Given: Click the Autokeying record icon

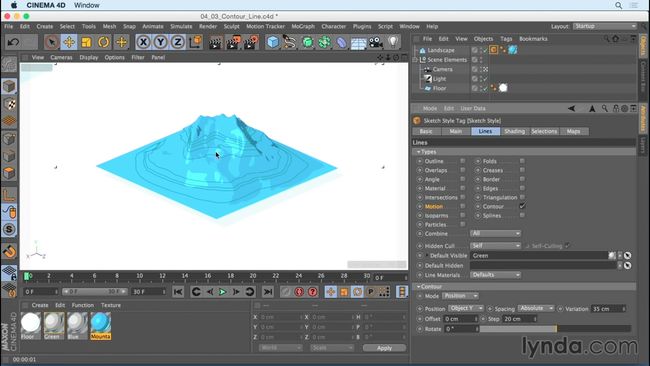Looking at the screenshot, I should tap(299, 292).
